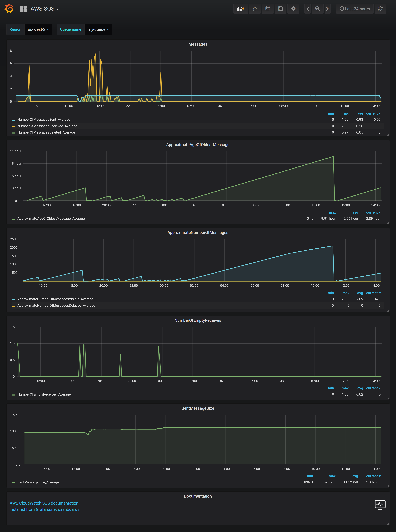Zoom out the time range
This screenshot has height=532, width=396.
click(317, 9)
